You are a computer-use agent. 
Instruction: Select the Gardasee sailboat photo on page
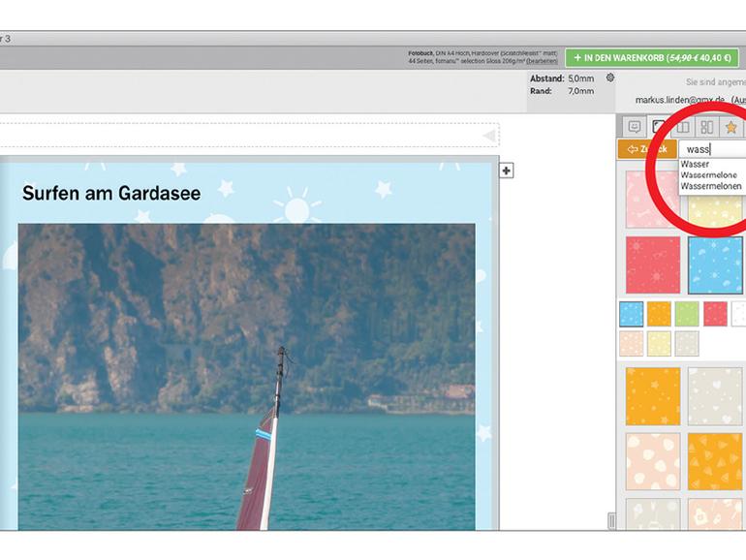[x=246, y=377]
